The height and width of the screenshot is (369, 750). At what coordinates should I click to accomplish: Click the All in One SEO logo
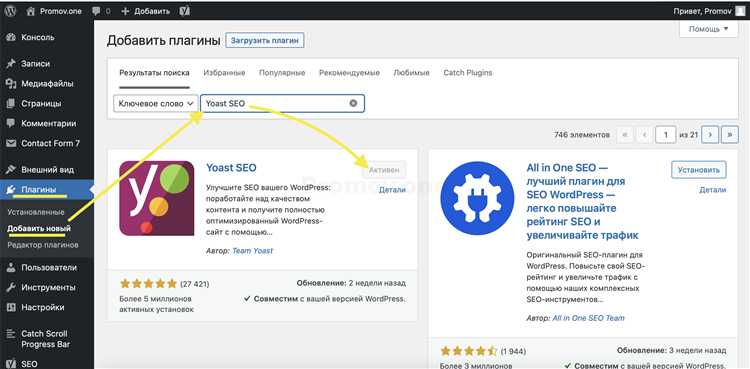[477, 198]
